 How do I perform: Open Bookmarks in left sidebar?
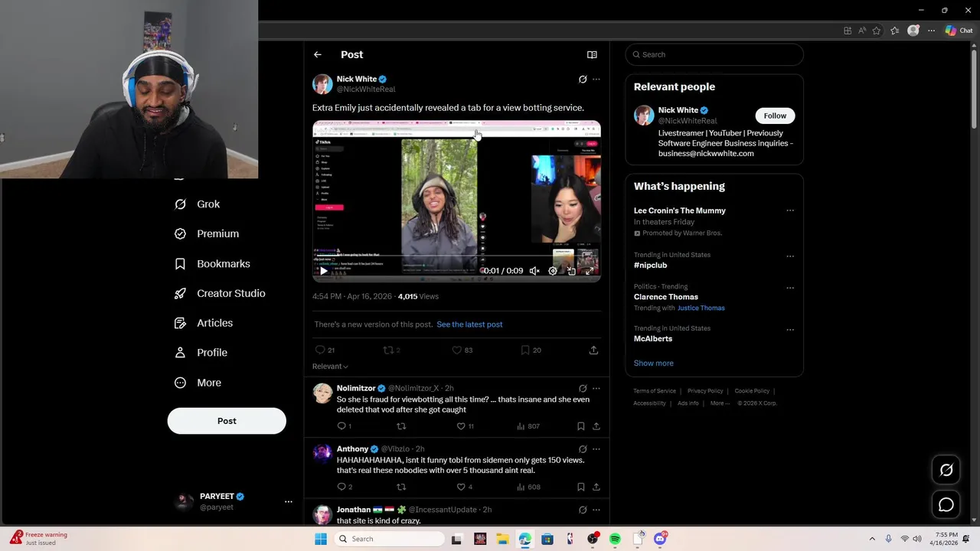[213, 264]
